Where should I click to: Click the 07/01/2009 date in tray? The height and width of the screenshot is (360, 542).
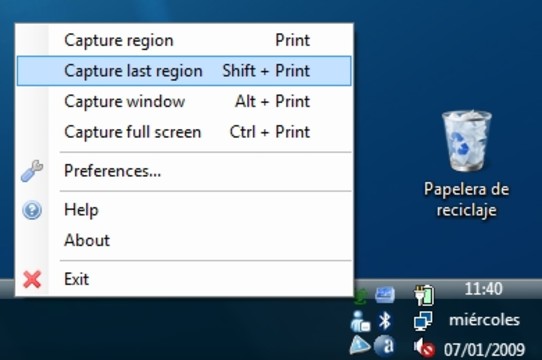tap(484, 349)
